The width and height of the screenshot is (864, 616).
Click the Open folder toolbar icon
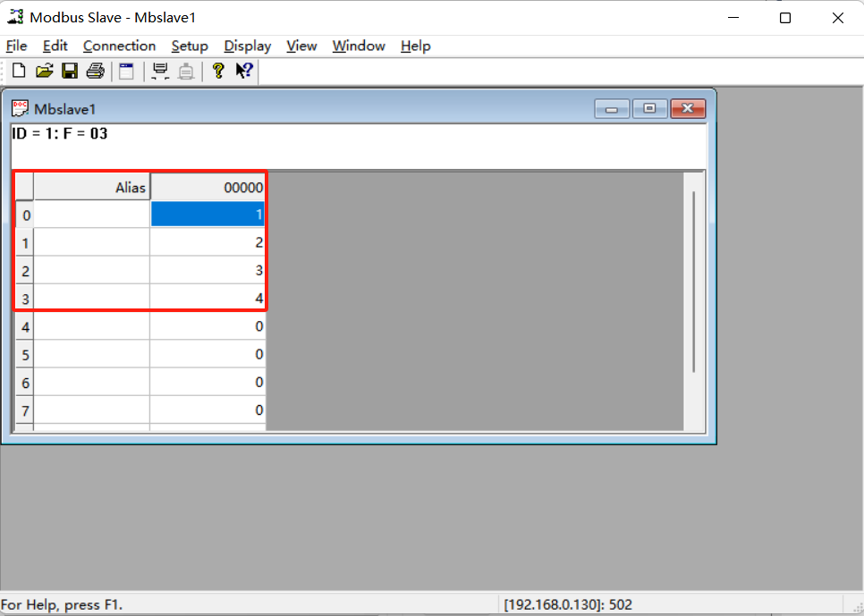tap(44, 72)
